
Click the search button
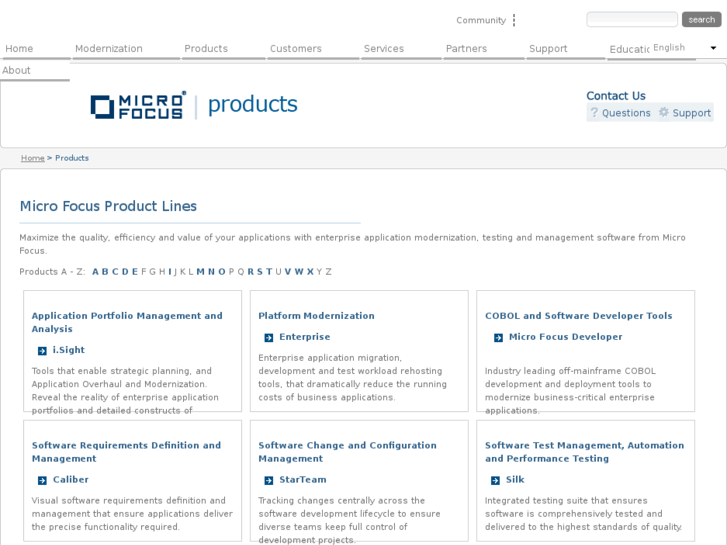(701, 19)
